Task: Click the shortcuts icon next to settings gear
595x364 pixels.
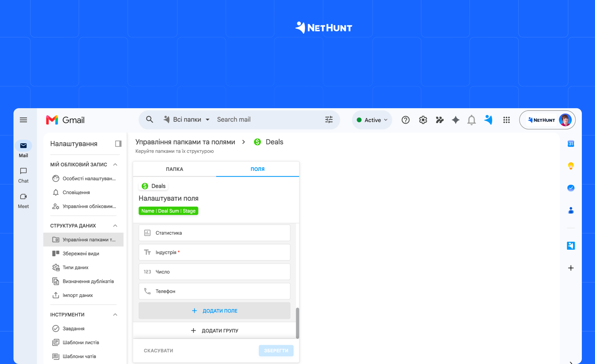Action: [440, 120]
